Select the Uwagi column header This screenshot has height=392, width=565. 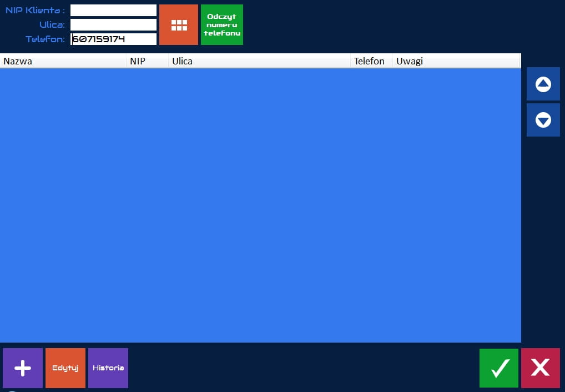coord(455,61)
